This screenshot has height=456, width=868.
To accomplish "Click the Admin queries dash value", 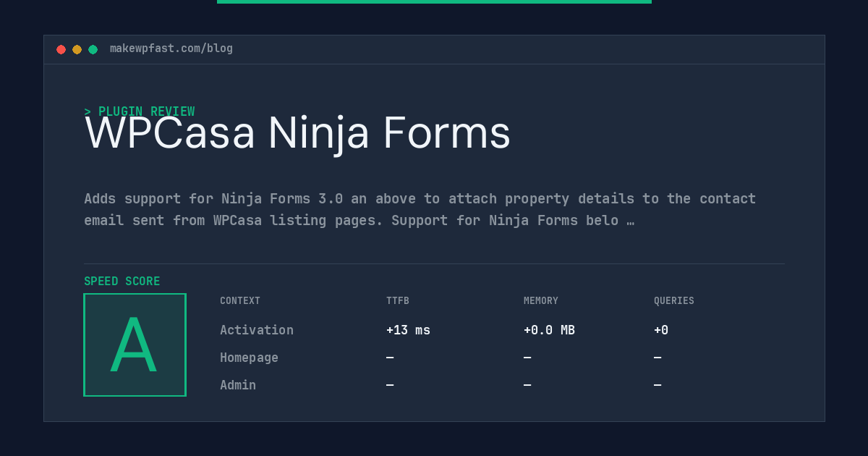I will [658, 385].
